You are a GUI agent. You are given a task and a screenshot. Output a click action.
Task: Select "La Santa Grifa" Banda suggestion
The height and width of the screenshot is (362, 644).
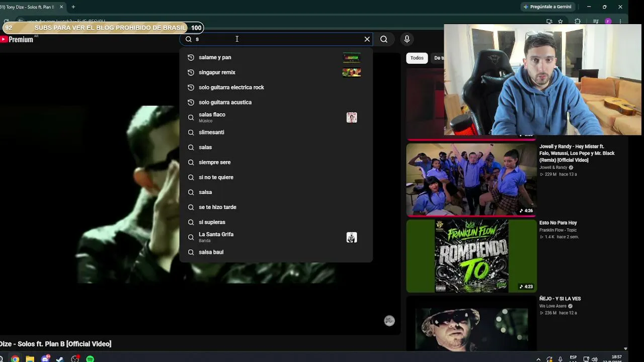pos(276,237)
